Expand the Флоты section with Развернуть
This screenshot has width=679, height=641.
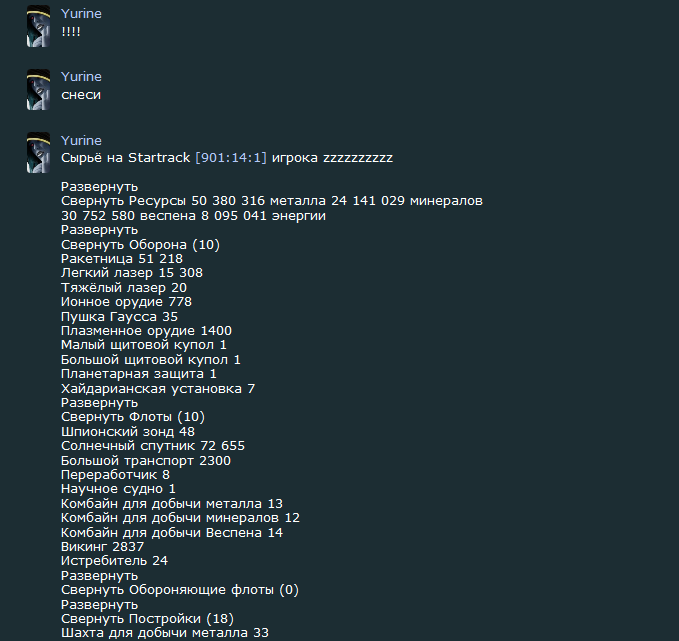[x=99, y=403]
